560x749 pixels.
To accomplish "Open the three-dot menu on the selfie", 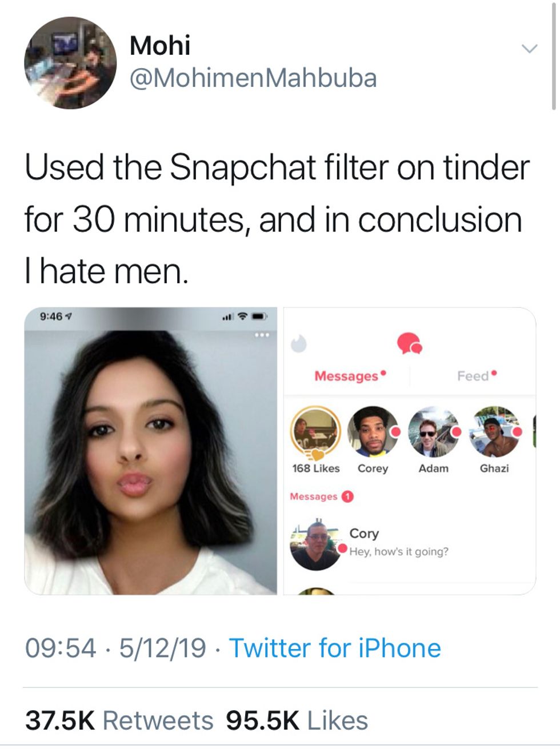I will 262,335.
